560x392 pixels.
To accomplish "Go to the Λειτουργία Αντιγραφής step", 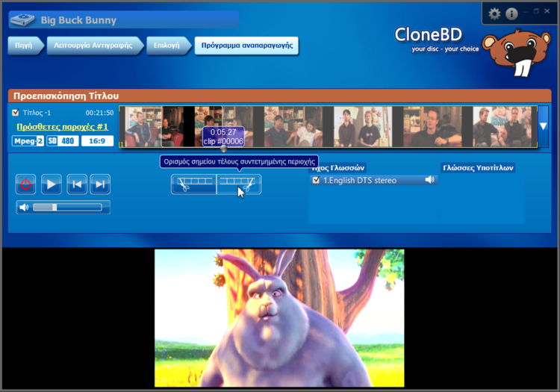I will 95,46.
